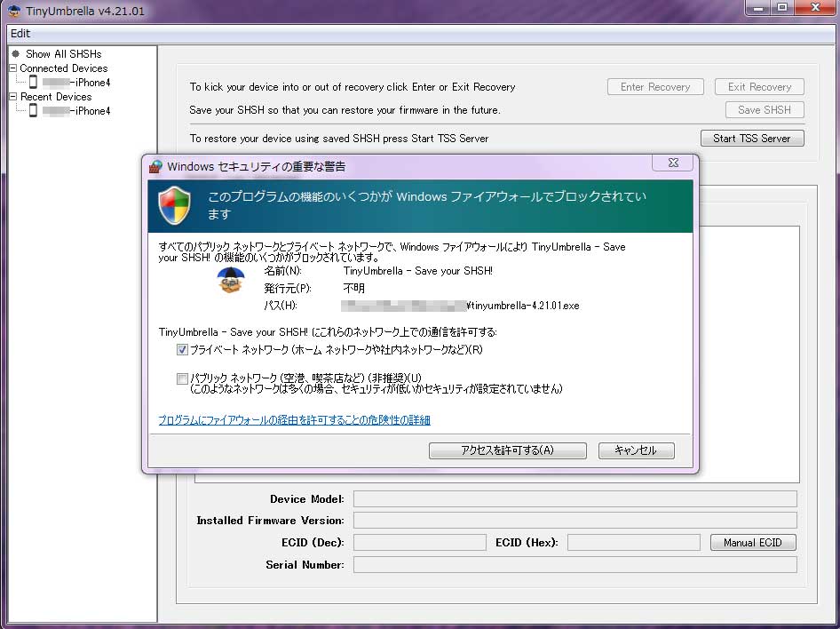Click the Device Model field
The width and height of the screenshot is (840, 629).
(575, 498)
